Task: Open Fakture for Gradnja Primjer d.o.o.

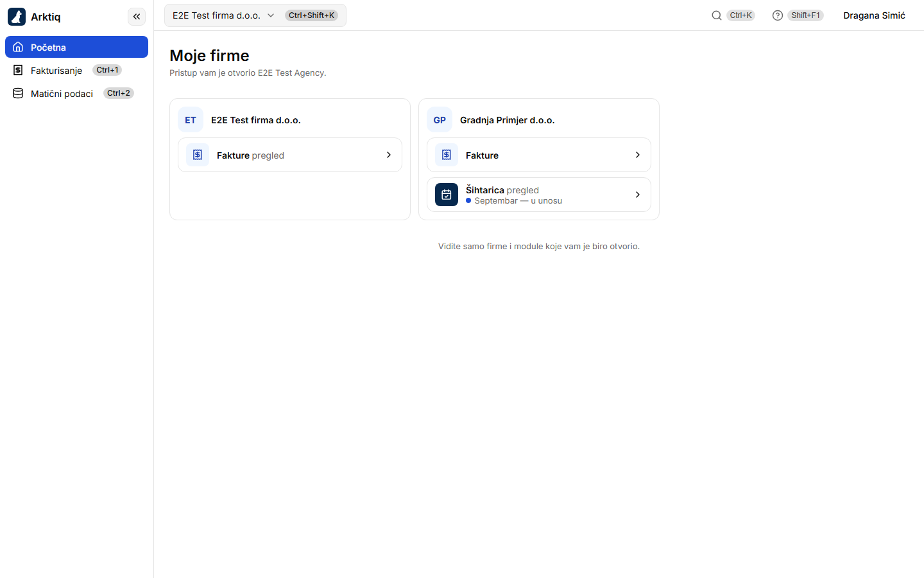Action: coord(539,155)
